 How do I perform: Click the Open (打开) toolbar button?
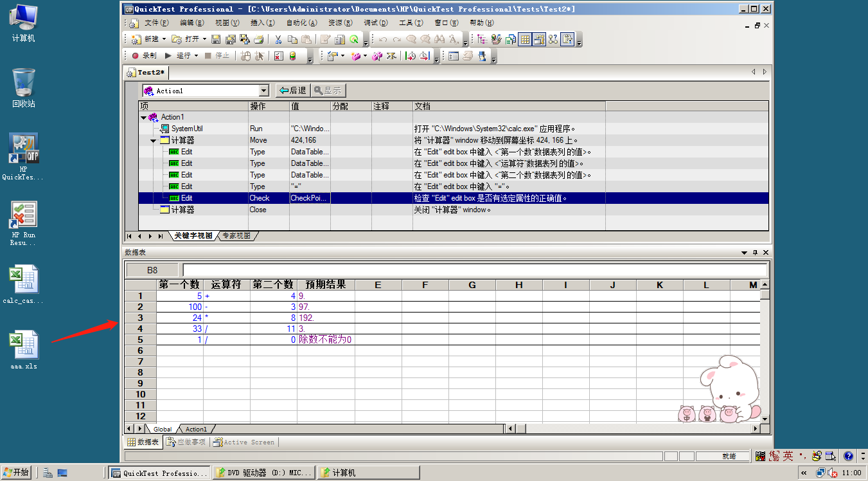pyautogui.click(x=186, y=39)
